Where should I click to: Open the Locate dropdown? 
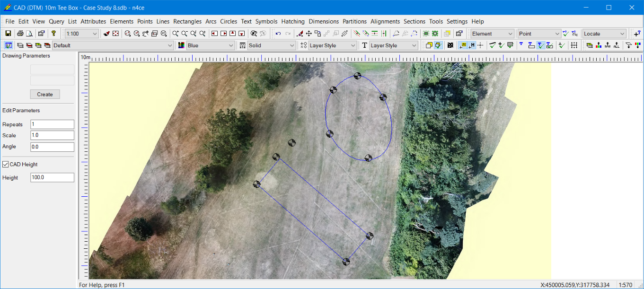[604, 34]
